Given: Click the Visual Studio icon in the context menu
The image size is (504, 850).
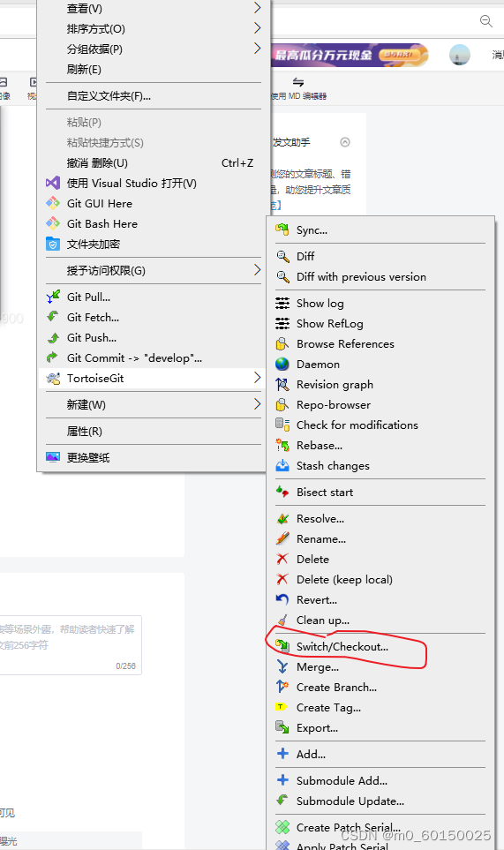Looking at the screenshot, I should (x=53, y=184).
